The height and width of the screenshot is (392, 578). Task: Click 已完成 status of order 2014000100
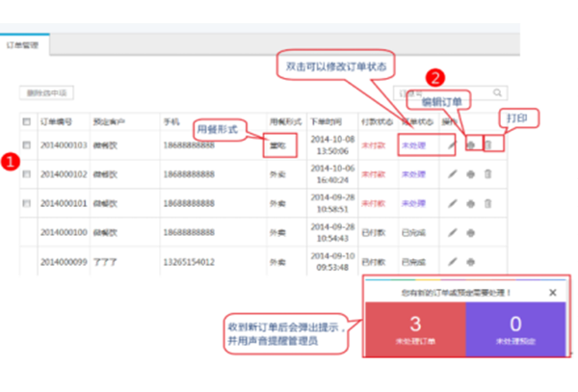point(413,233)
